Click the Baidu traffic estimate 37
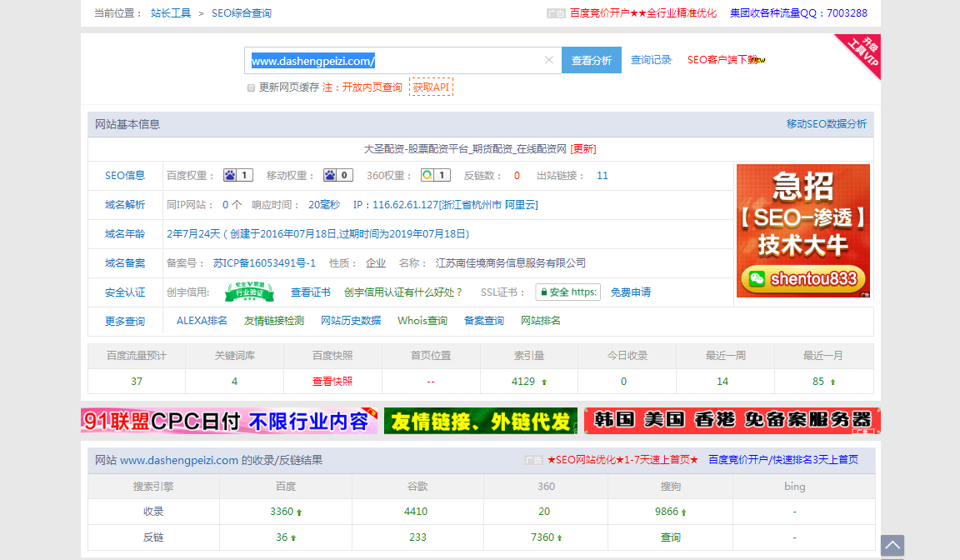The height and width of the screenshot is (560, 960). pos(137,382)
